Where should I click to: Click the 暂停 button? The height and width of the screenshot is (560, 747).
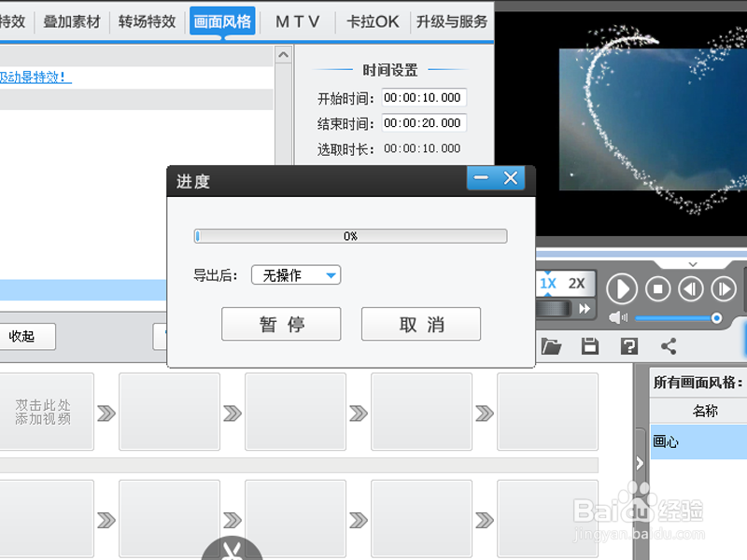[x=281, y=324]
